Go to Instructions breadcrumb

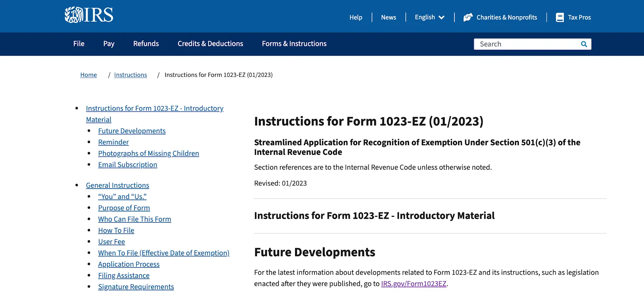click(x=130, y=75)
